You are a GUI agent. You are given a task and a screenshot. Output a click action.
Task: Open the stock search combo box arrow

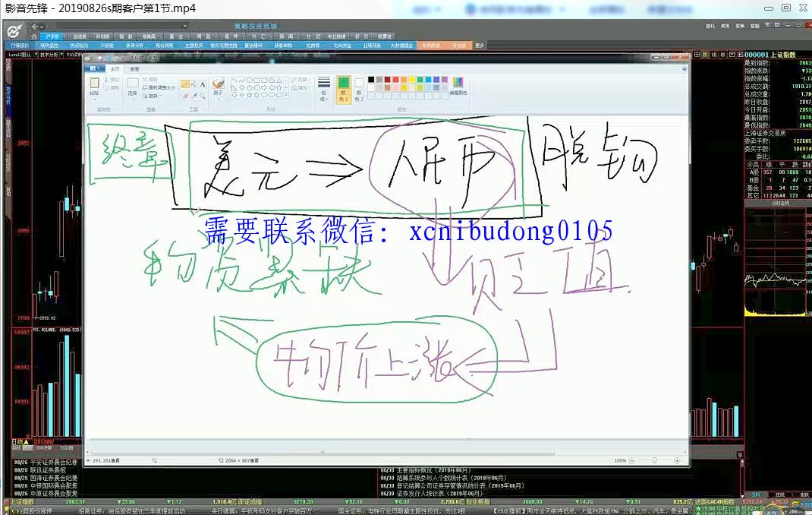[x=184, y=26]
